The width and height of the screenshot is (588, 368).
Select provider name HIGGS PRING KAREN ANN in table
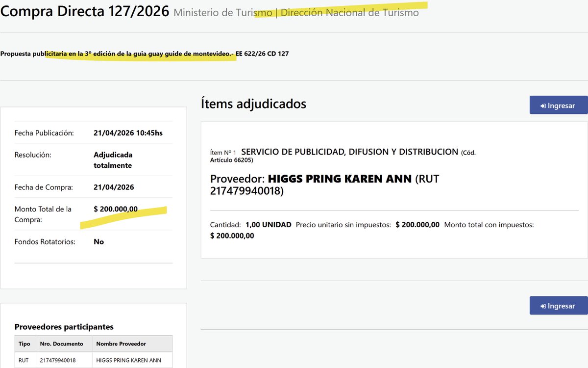pos(129,360)
